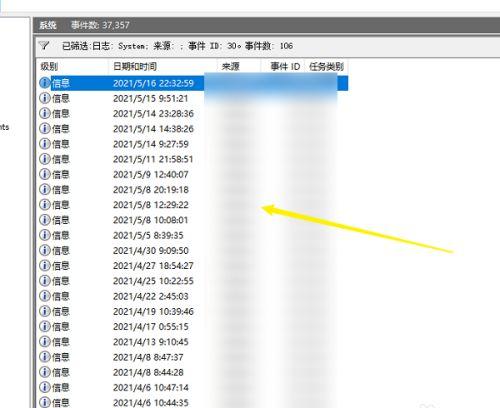Select event dated 2021/5/15 9:51:21
This screenshot has width=500, height=408.
click(x=193, y=98)
